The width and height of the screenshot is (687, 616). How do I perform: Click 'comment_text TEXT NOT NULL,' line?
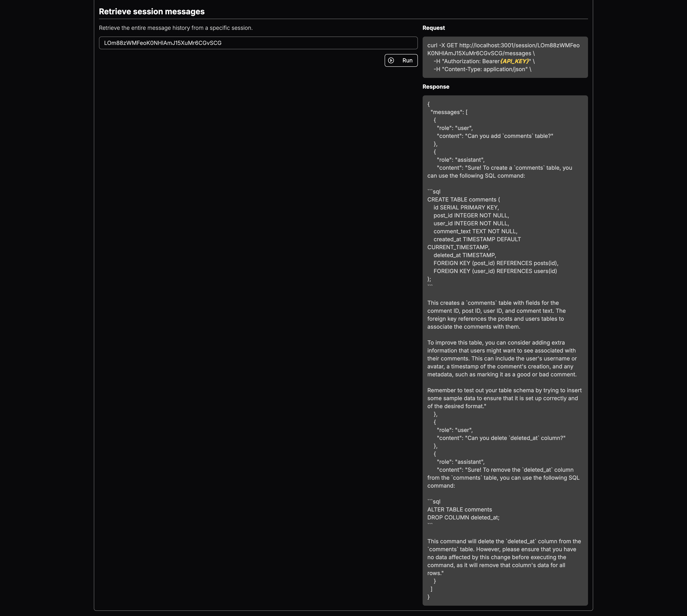[x=475, y=231]
